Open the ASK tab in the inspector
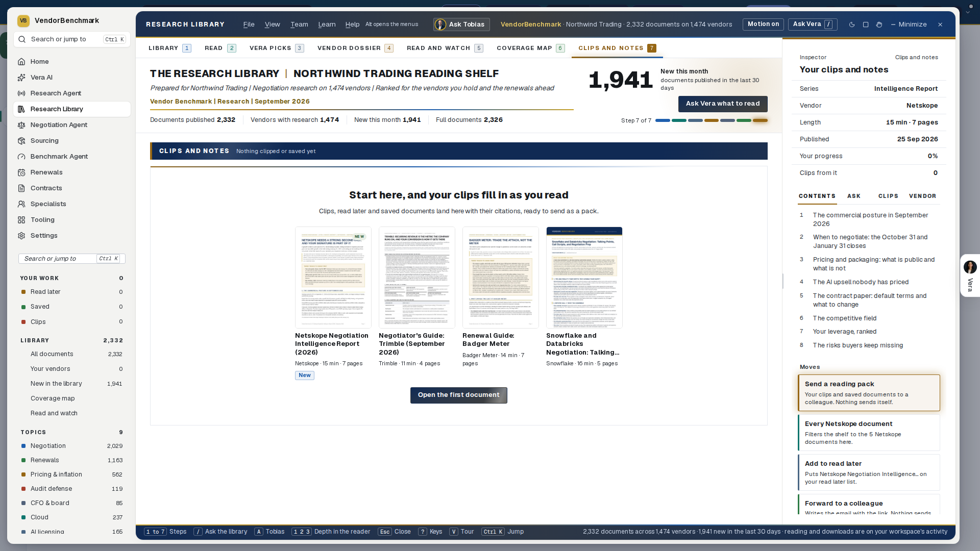This screenshot has width=980, height=551. tap(854, 196)
